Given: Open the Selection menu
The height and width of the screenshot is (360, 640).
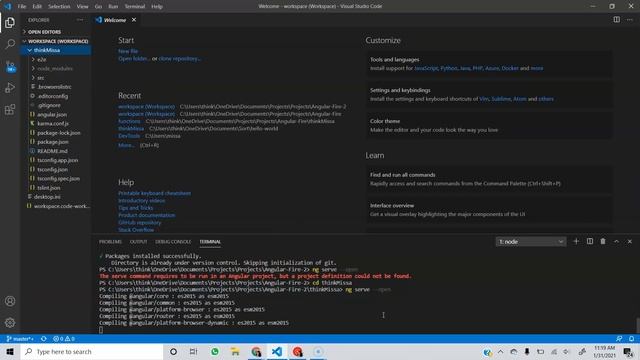Looking at the screenshot, I should coord(59,7).
